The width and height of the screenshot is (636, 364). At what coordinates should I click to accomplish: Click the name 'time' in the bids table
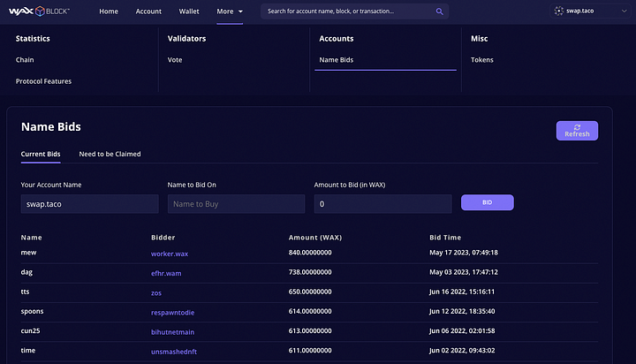click(x=28, y=350)
